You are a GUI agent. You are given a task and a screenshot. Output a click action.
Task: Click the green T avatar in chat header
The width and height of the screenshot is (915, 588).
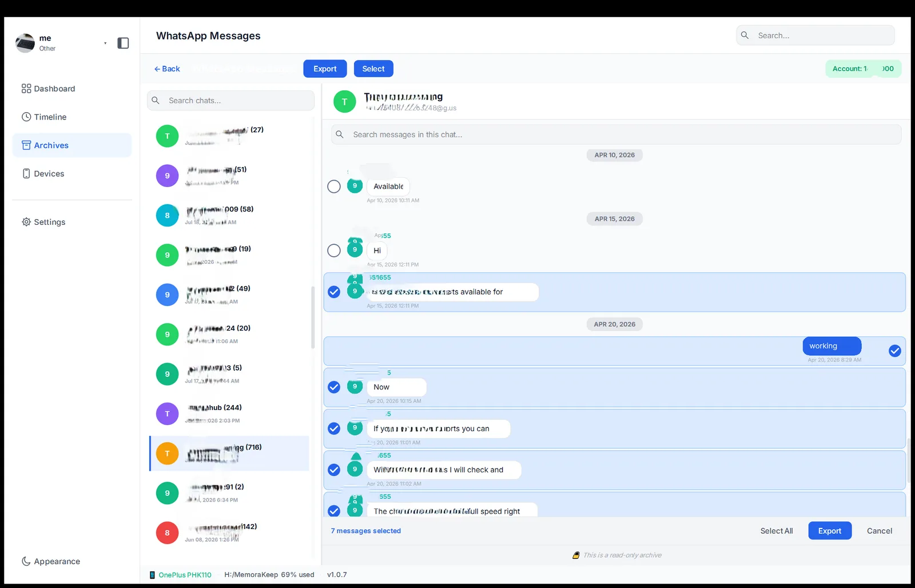pyautogui.click(x=344, y=102)
